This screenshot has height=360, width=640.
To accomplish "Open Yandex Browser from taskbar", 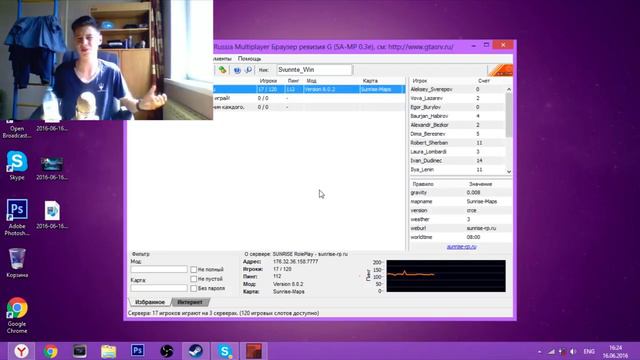I will (x=21, y=351).
